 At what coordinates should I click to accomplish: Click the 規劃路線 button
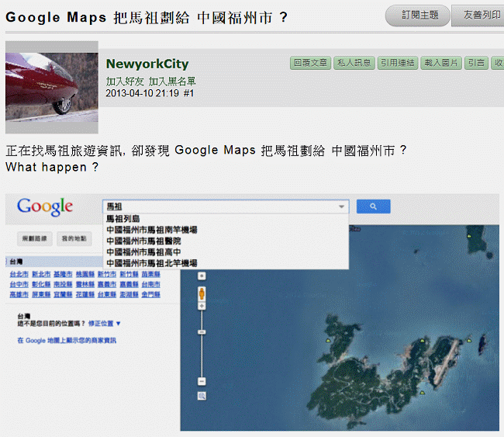pyautogui.click(x=35, y=238)
